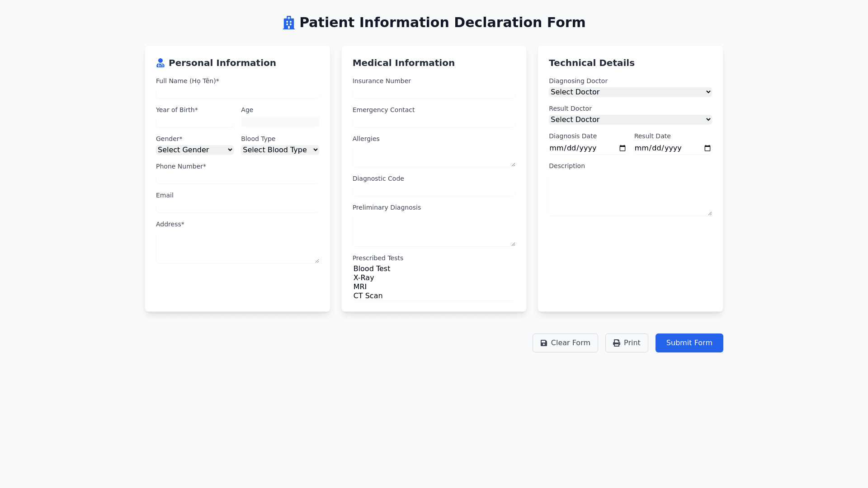Screen dimensions: 868x488
Task: Click the Year of Birth field
Action: (x=194, y=122)
